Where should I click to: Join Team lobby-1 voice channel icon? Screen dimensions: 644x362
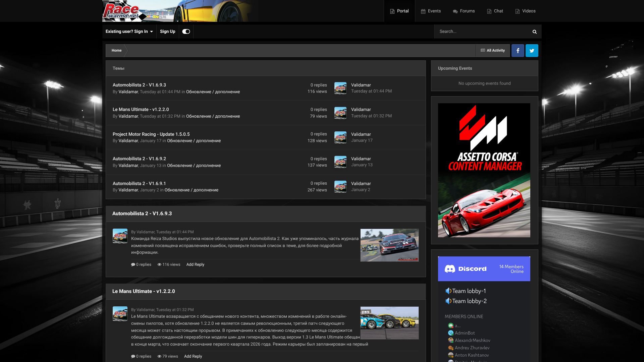[x=448, y=291]
